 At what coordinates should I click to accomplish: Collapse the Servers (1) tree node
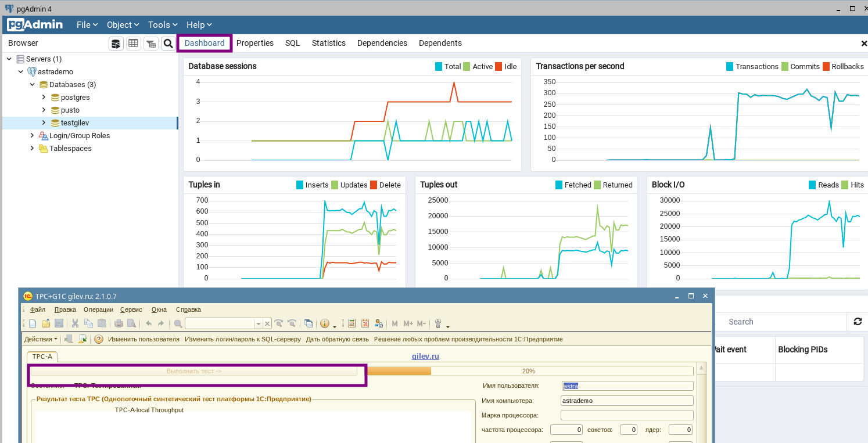(x=9, y=59)
